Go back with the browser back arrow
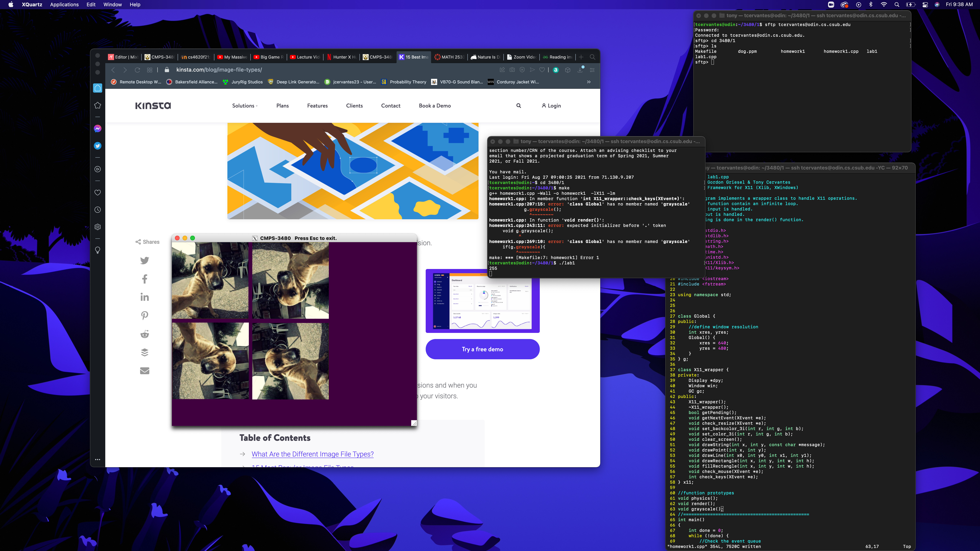The height and width of the screenshot is (551, 980). pos(113,70)
